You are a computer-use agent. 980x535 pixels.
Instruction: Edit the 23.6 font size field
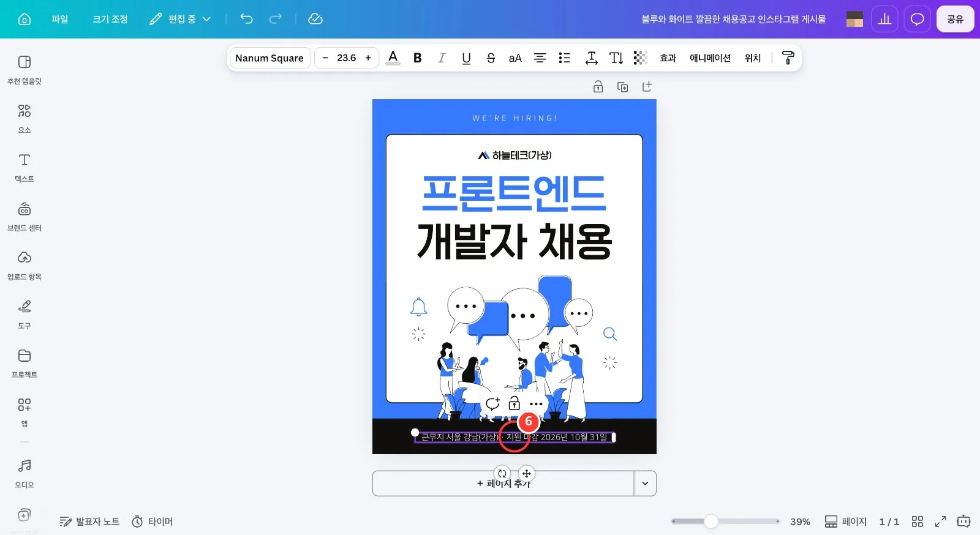coord(347,58)
